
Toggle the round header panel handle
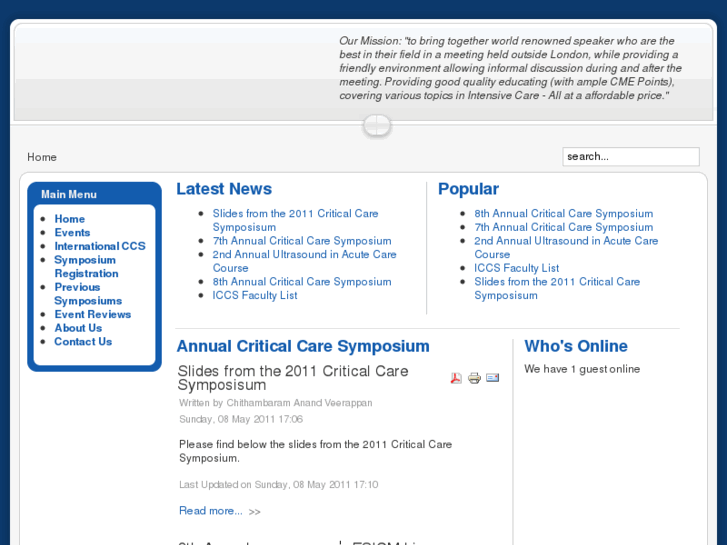377,125
